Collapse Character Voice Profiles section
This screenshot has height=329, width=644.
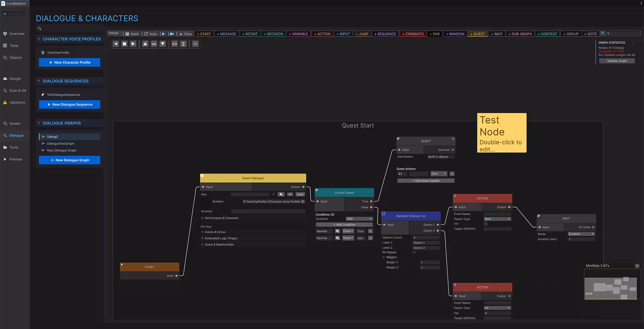pos(39,39)
